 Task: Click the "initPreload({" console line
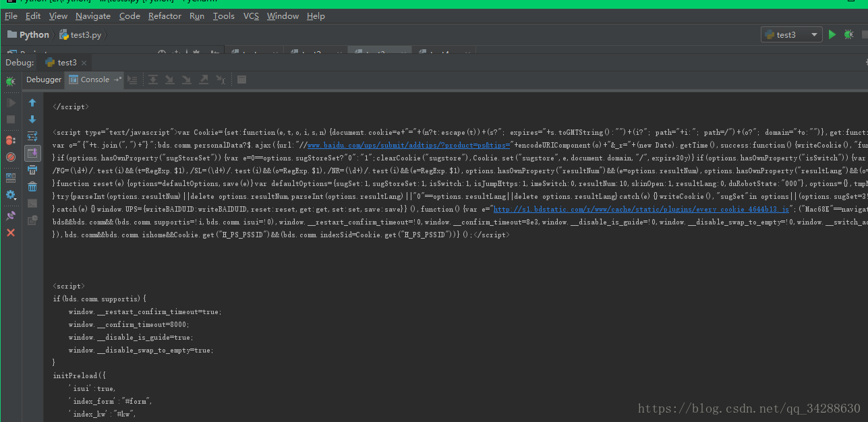[x=79, y=375]
